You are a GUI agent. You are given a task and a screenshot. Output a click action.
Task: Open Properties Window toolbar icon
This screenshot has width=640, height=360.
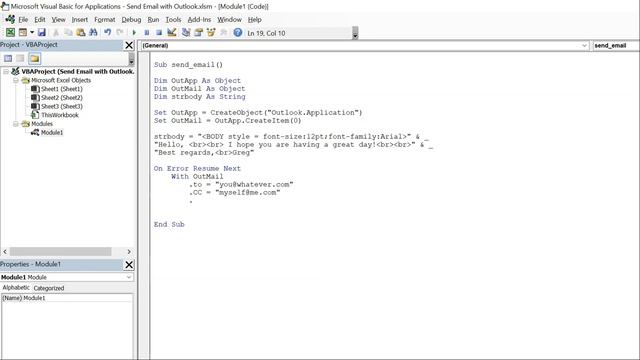[x=198, y=32]
